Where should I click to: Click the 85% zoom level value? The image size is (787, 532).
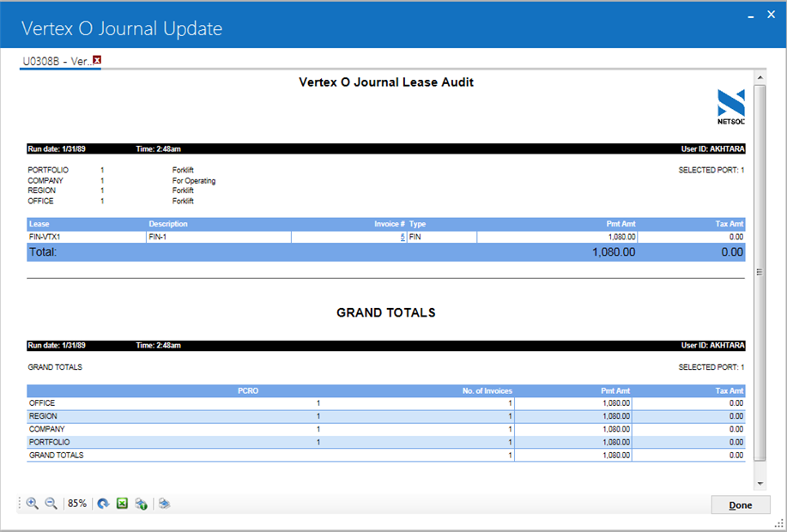(x=77, y=504)
